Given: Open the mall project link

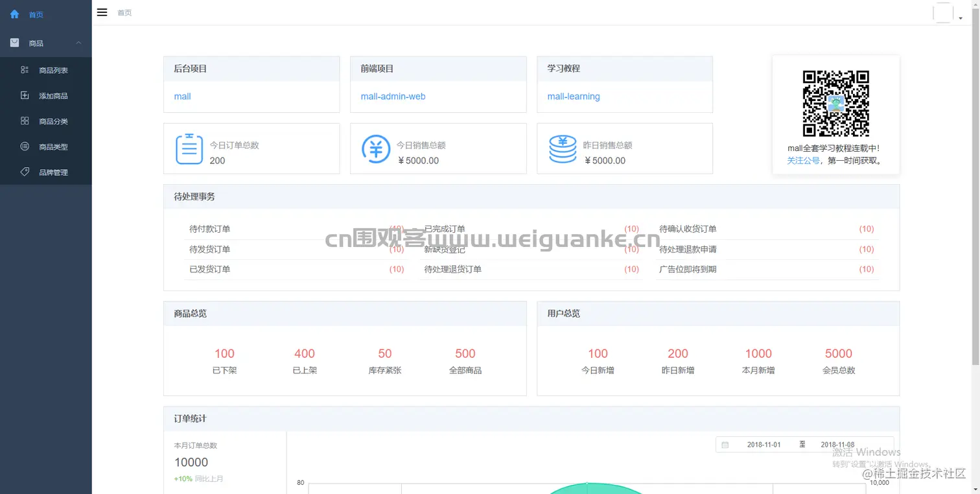Looking at the screenshot, I should (x=182, y=96).
